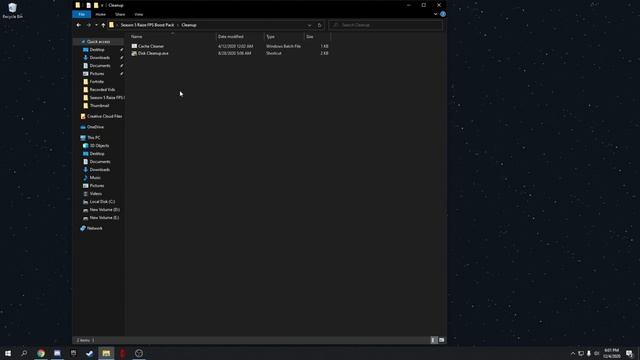
Task: Open the Home ribbon tab
Action: pos(100,14)
